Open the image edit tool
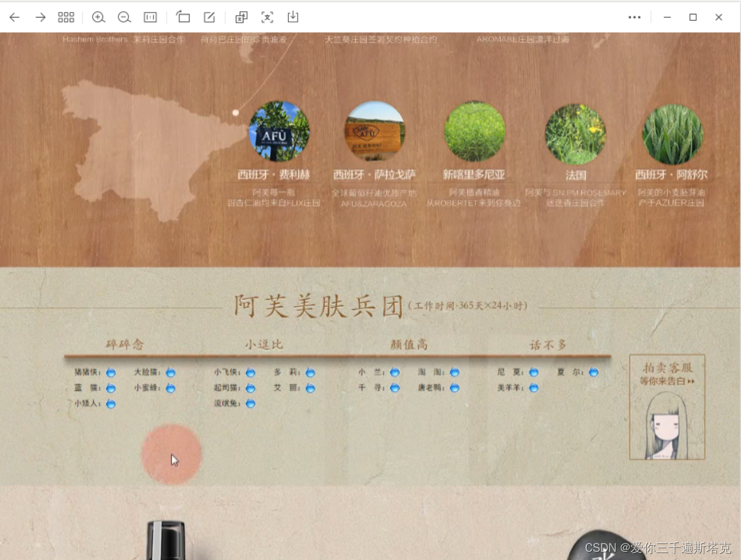The height and width of the screenshot is (560, 741). coord(209,18)
